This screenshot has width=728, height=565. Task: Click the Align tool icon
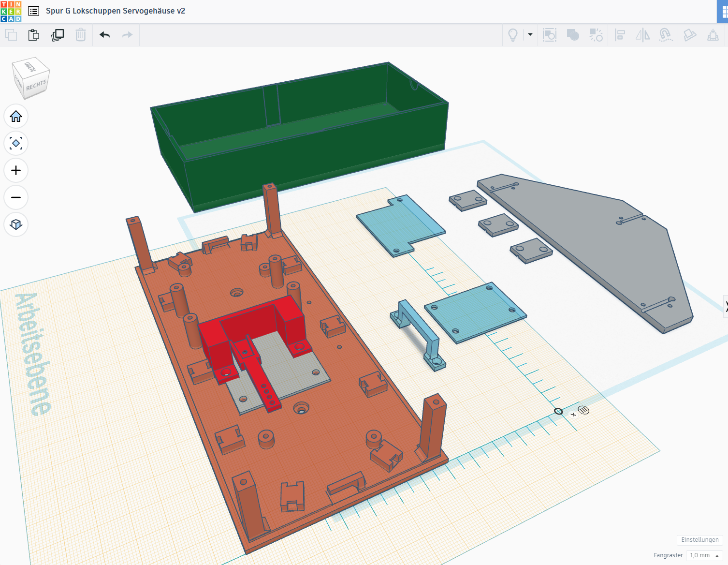[620, 35]
